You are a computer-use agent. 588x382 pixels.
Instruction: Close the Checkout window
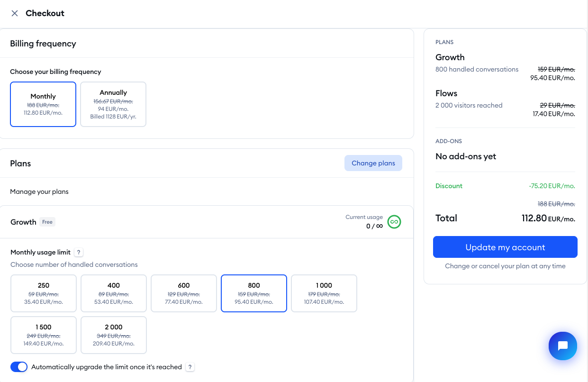point(15,13)
